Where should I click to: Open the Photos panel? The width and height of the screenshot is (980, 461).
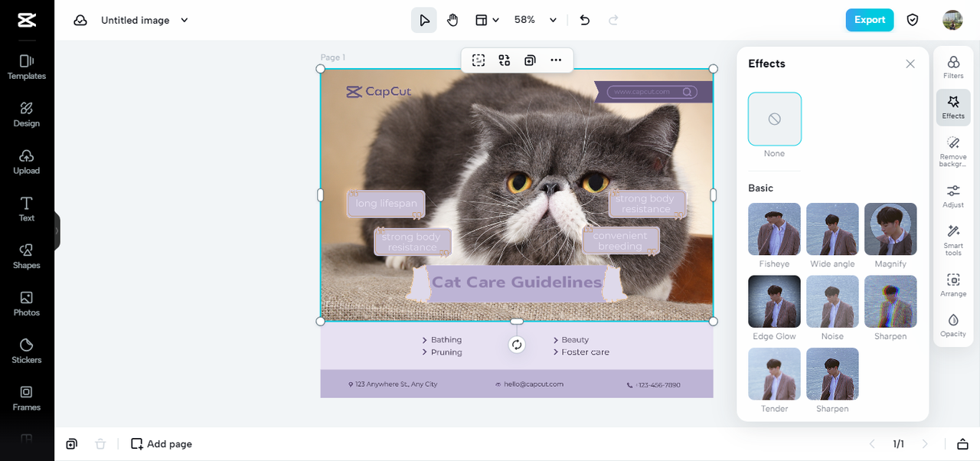(27, 303)
